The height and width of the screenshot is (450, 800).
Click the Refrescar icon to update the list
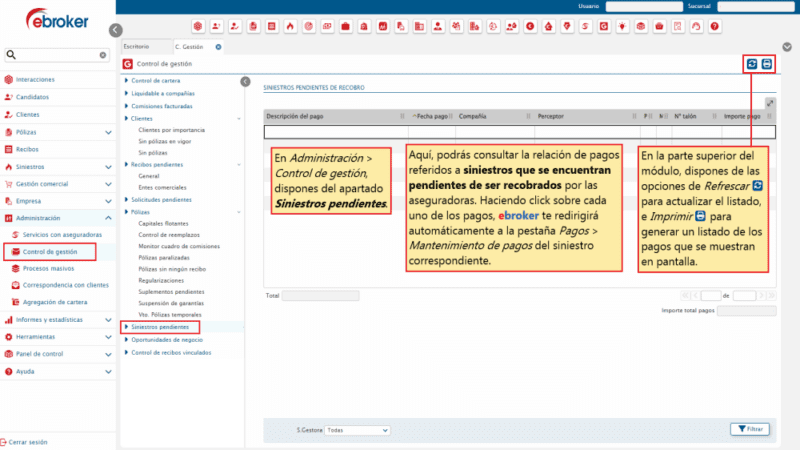(x=752, y=64)
